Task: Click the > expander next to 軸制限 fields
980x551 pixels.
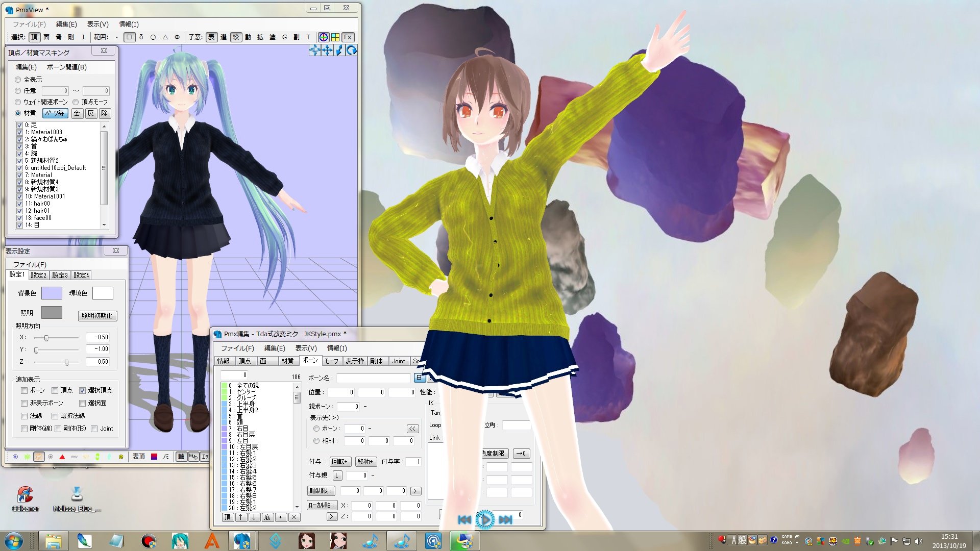Action: (x=415, y=491)
